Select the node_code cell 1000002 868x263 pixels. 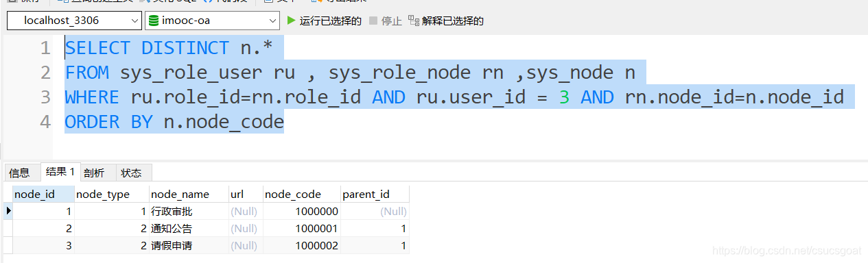301,245
